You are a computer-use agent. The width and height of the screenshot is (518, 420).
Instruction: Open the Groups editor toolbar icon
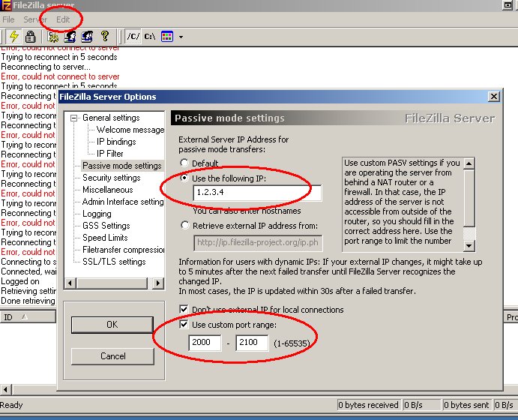(87, 36)
